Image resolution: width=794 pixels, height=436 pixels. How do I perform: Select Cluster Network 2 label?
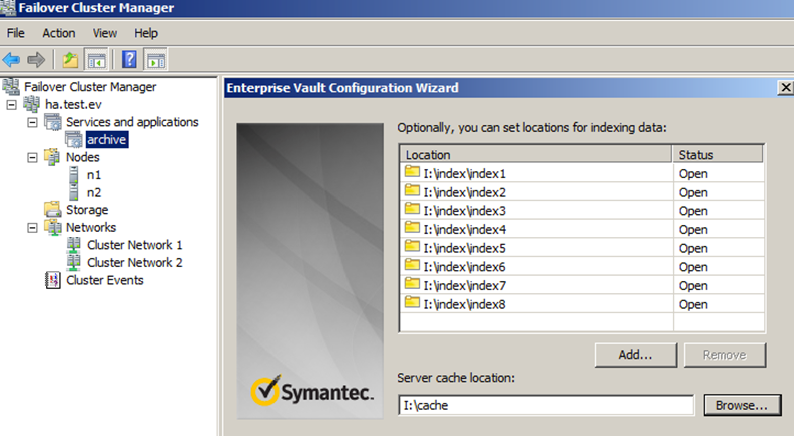[x=135, y=262]
